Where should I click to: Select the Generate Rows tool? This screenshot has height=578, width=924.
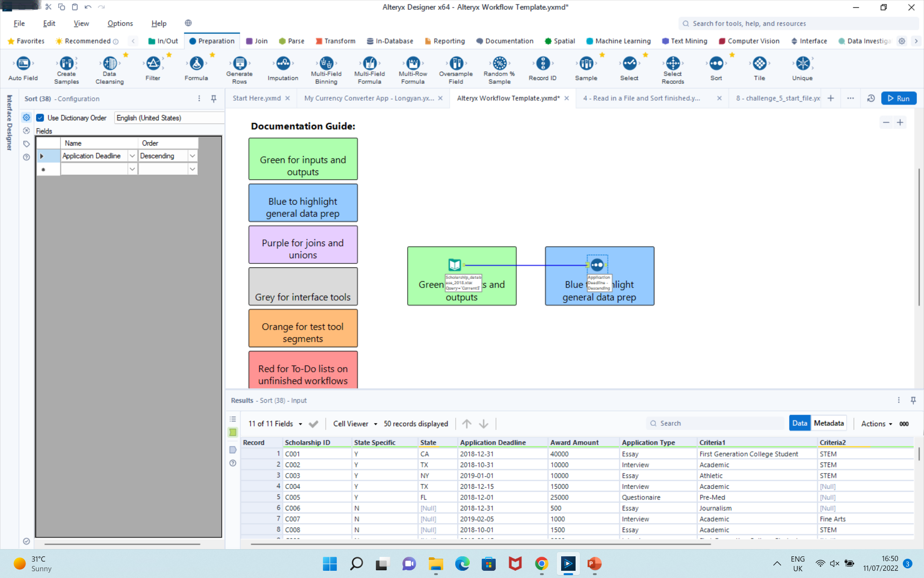point(240,70)
